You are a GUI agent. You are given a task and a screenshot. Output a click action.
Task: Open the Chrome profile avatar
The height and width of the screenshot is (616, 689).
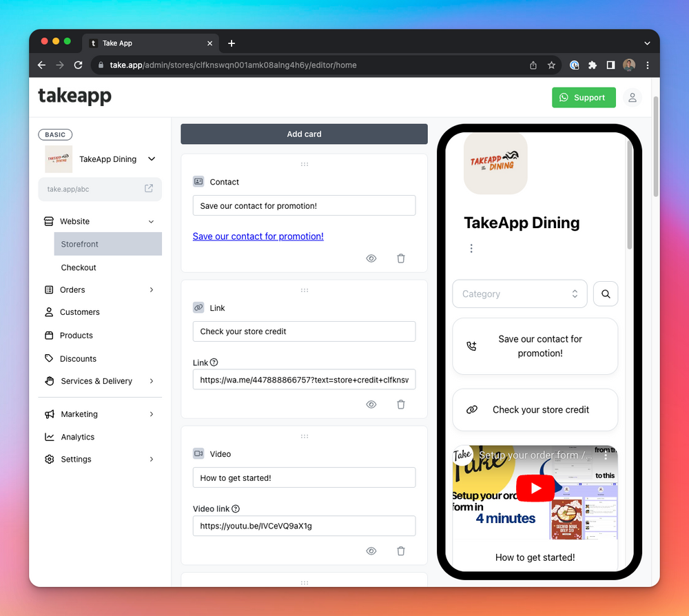click(629, 65)
